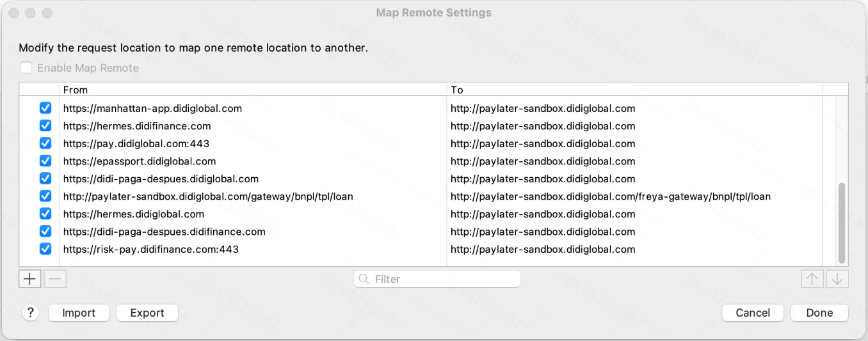
Task: Click the plus icon to add mapping
Action: pos(30,279)
